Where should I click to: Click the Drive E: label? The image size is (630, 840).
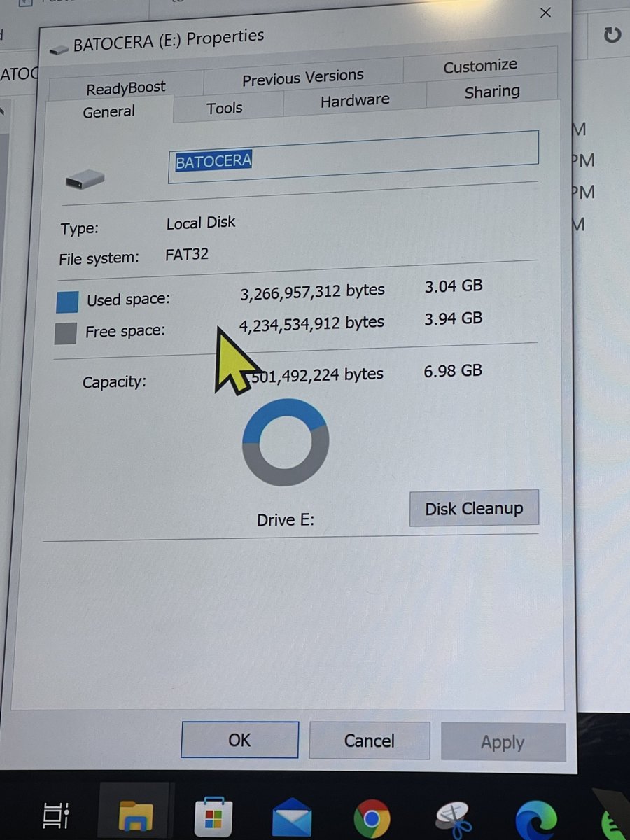pyautogui.click(x=286, y=520)
